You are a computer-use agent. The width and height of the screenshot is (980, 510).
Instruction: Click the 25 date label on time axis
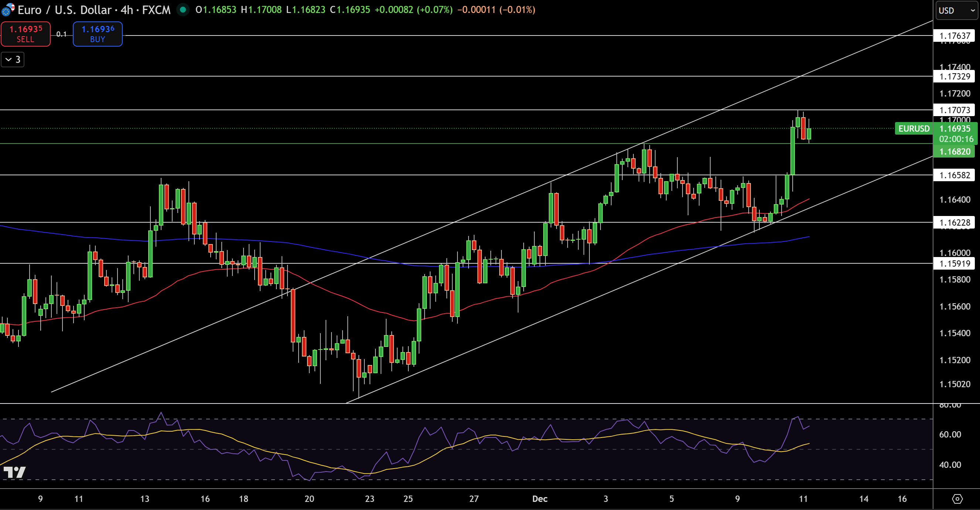click(408, 499)
